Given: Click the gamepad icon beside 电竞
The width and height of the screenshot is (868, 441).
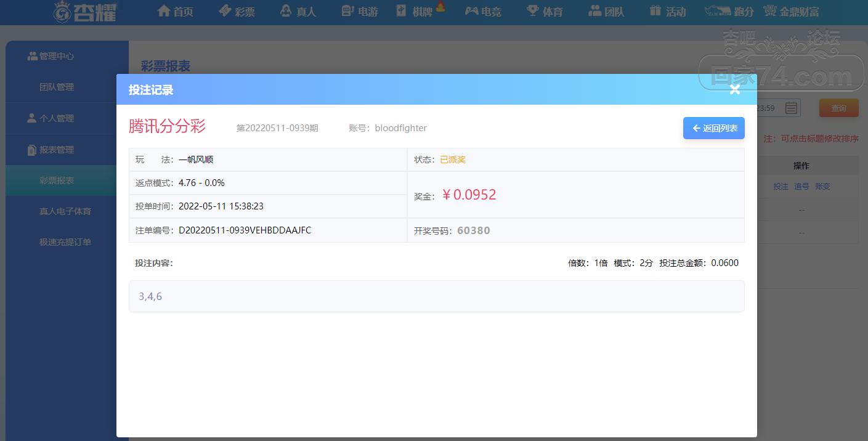Looking at the screenshot, I should click(471, 10).
